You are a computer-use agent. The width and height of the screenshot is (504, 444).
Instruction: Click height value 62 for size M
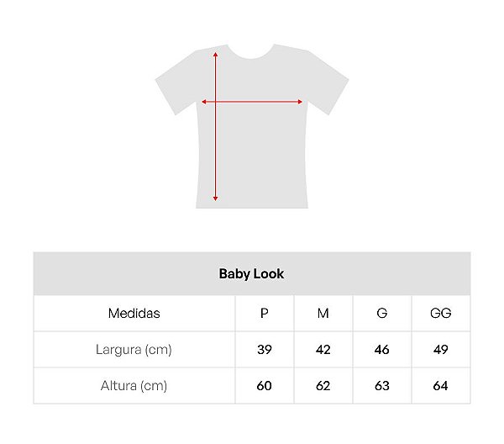click(x=323, y=386)
